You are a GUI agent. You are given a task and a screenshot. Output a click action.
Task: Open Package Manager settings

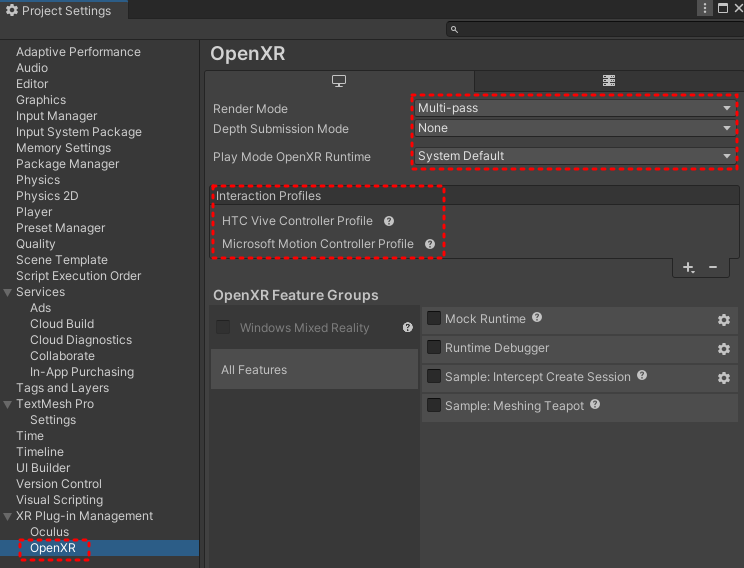coord(67,164)
